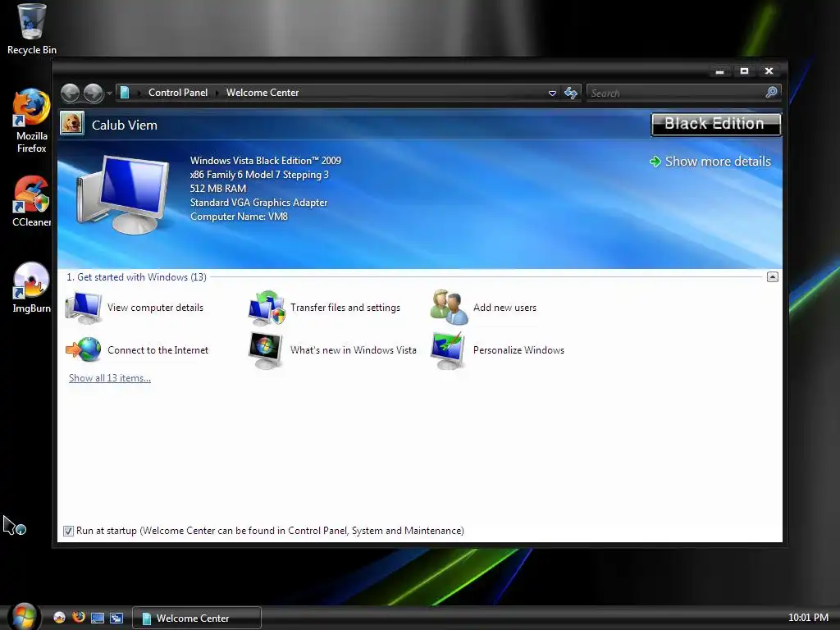Click x86 Family 6 Model 7 text
Viewport: 840px width, 630px height.
coord(259,175)
